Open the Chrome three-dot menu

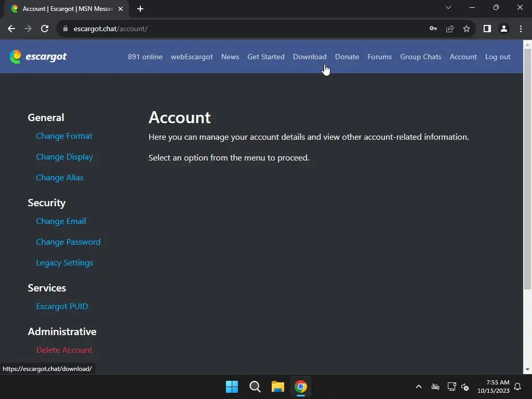[x=521, y=29]
